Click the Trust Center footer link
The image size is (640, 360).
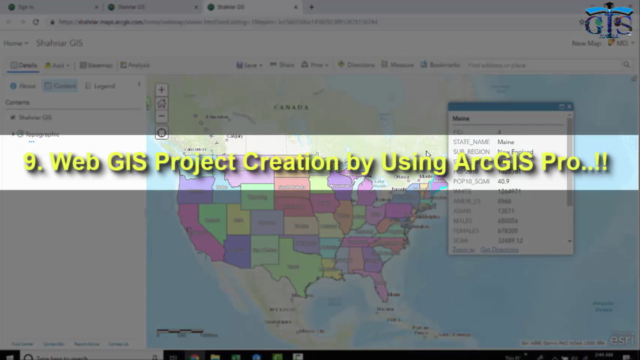point(22,344)
